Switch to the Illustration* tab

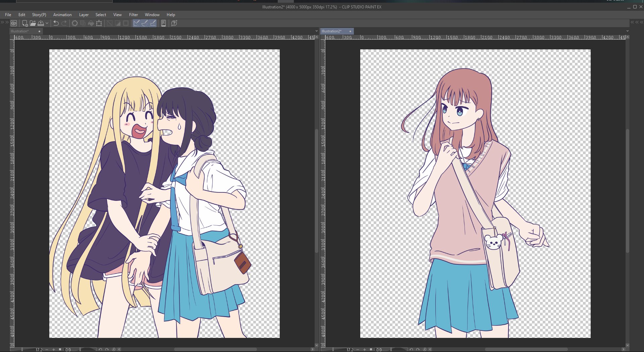pyautogui.click(x=20, y=31)
